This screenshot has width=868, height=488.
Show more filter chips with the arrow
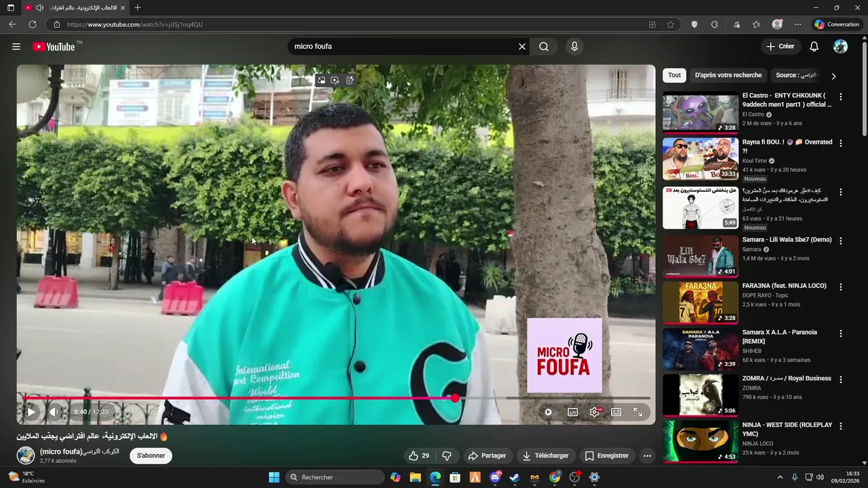(x=833, y=76)
